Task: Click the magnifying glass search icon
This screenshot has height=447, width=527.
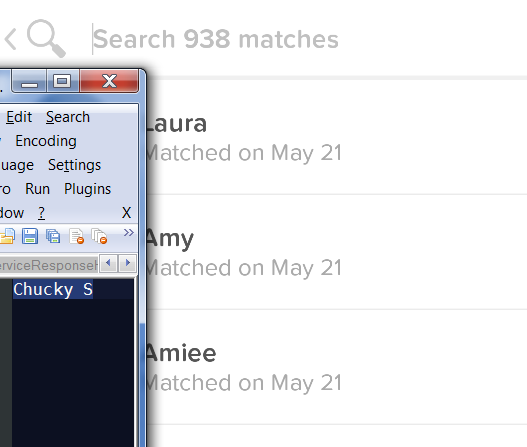Action: click(x=46, y=38)
